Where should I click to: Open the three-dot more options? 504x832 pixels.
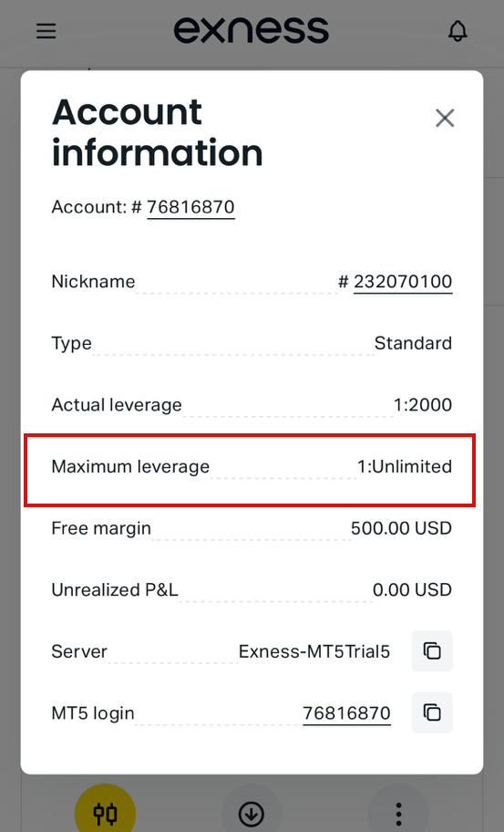(x=398, y=814)
